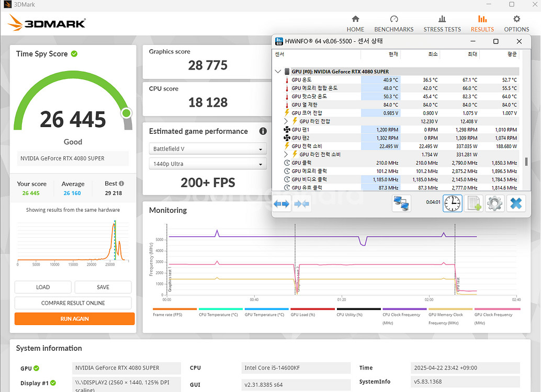
Task: Toggle the CPU Utility (%) legend series
Action: pyautogui.click(x=358, y=313)
